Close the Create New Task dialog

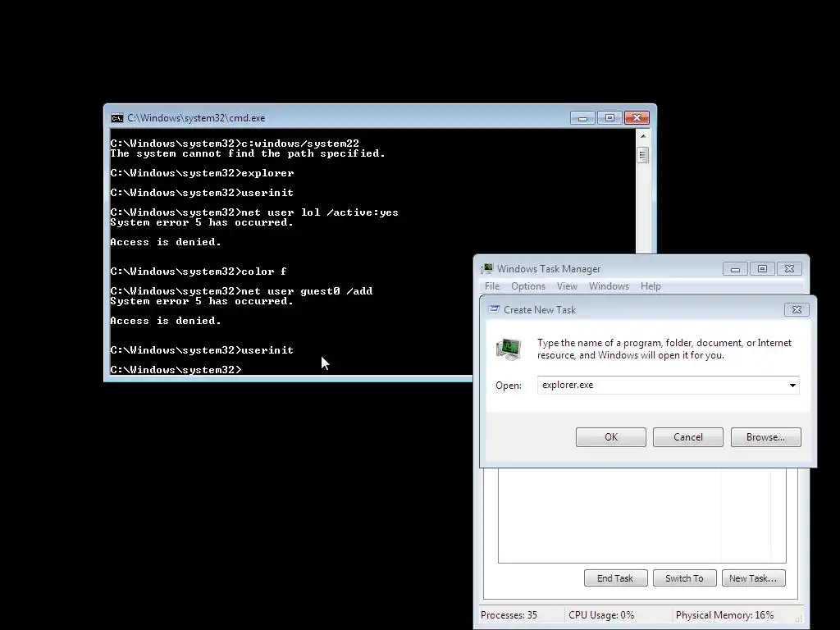(x=797, y=309)
